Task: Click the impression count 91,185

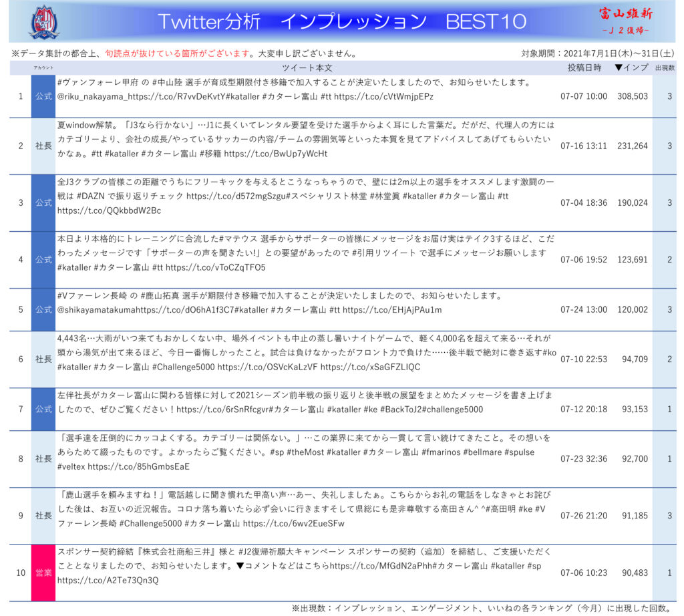Action: pos(635,516)
